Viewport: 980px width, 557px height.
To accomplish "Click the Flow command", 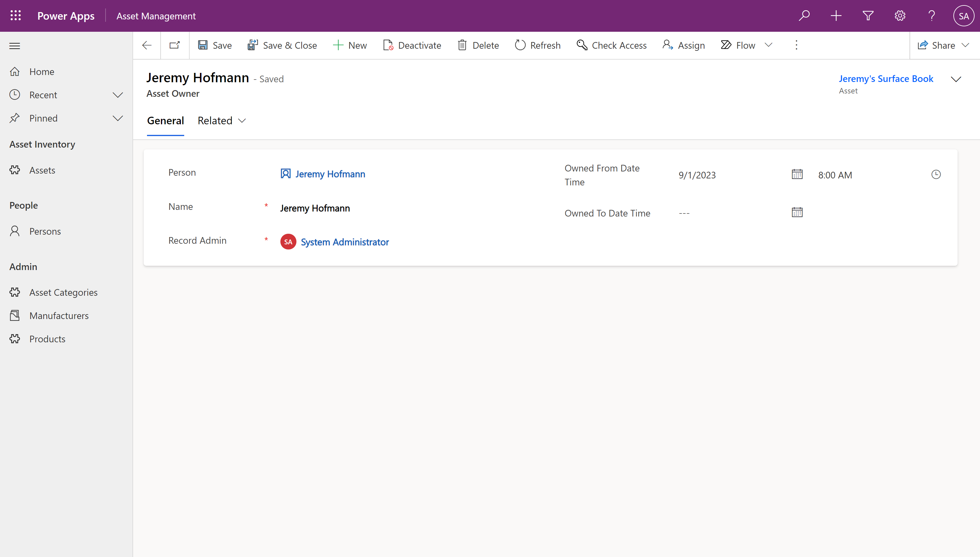I will point(738,45).
